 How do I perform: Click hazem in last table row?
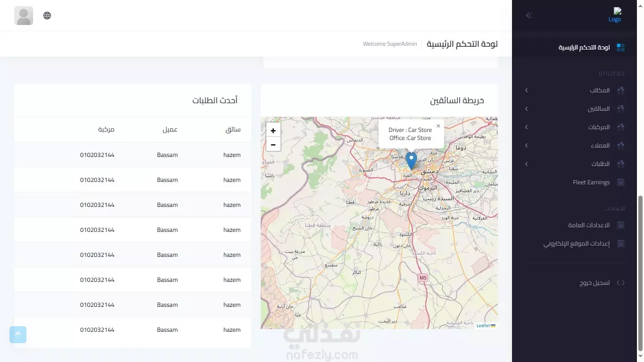(232, 330)
